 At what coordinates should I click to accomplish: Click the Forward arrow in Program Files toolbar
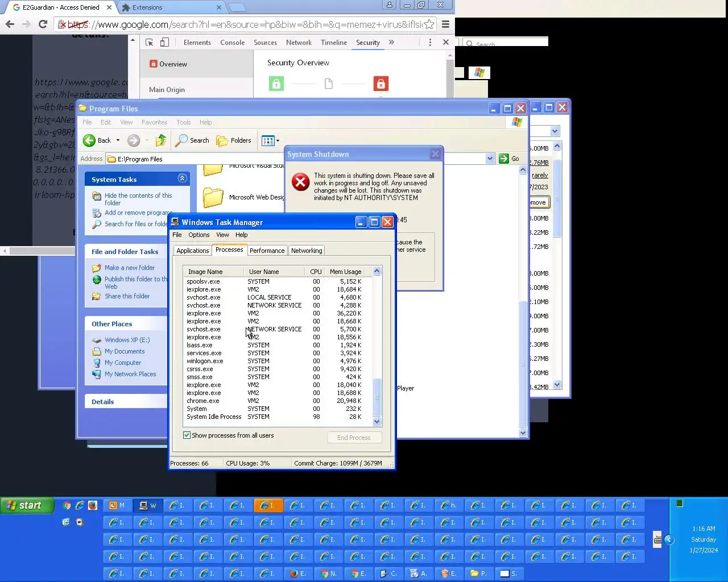tap(134, 140)
